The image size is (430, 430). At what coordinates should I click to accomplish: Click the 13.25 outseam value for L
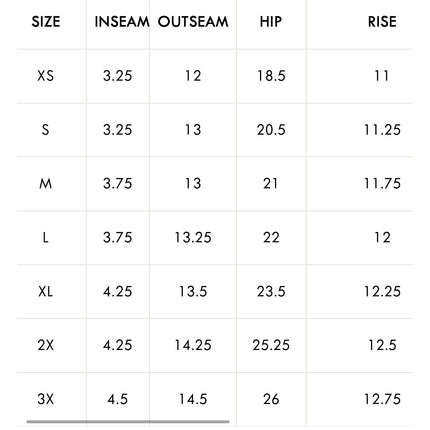tap(193, 238)
